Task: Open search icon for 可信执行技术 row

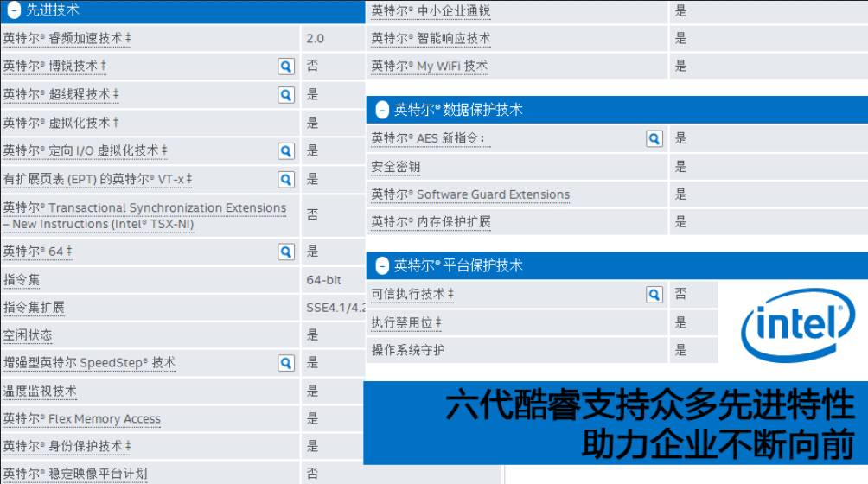Action: click(x=654, y=294)
